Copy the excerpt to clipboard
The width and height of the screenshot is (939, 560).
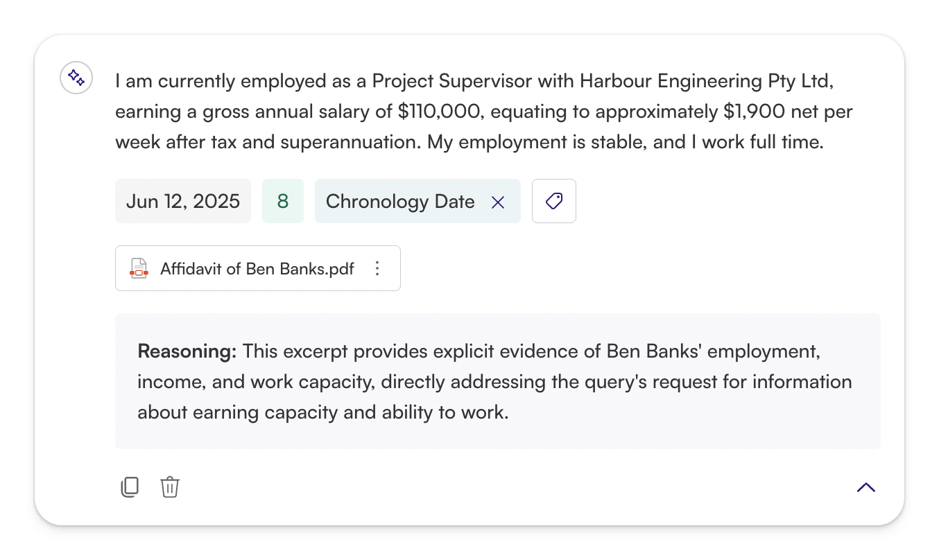(x=130, y=487)
